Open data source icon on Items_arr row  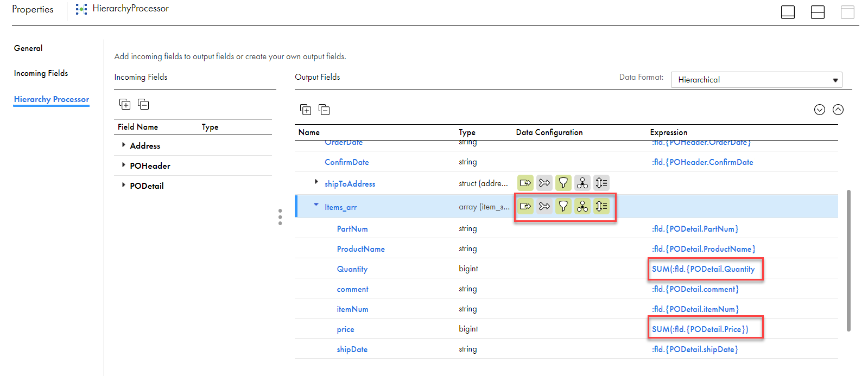pos(525,206)
